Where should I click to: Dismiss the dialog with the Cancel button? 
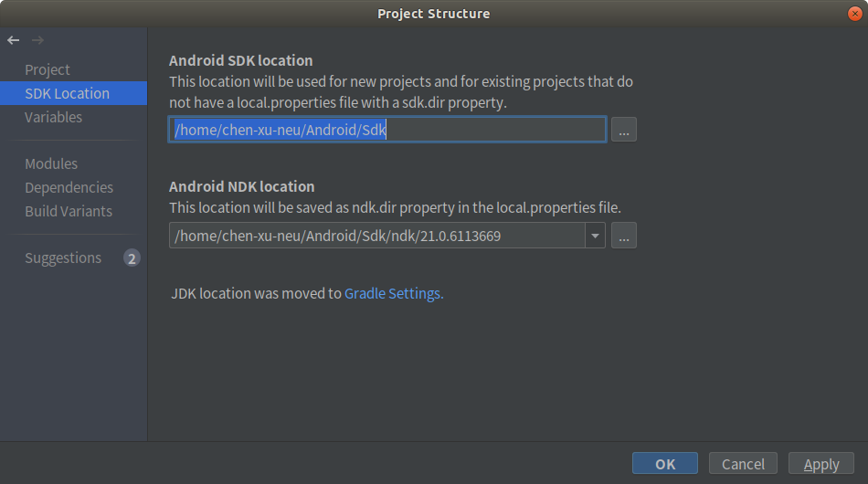[743, 464]
